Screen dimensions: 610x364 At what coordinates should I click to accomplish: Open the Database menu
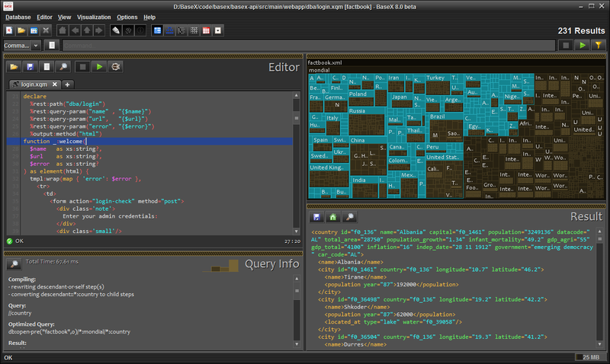(x=18, y=17)
